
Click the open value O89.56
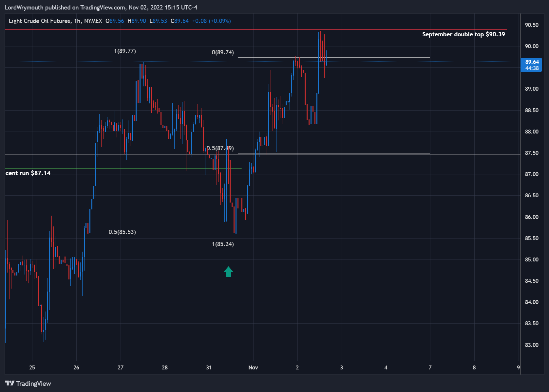click(115, 21)
